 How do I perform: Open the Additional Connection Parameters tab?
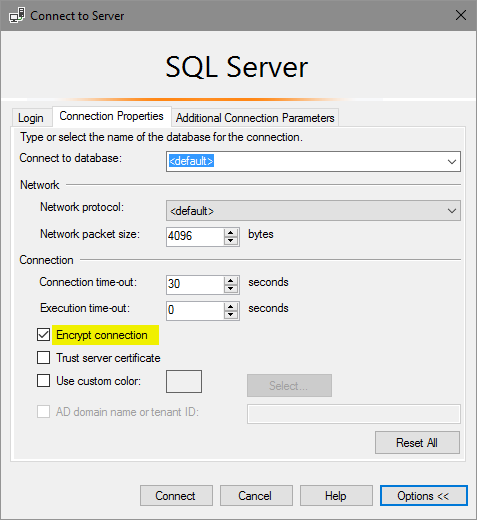point(255,118)
